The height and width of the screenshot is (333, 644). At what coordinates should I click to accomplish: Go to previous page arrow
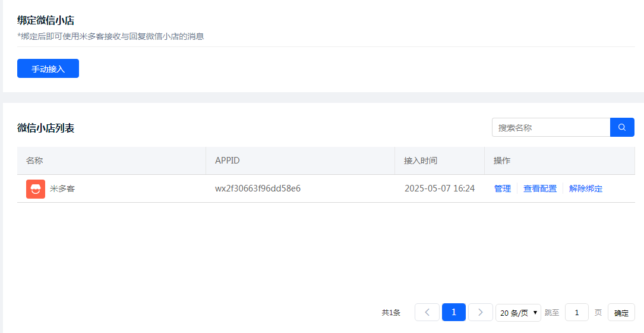[427, 312]
